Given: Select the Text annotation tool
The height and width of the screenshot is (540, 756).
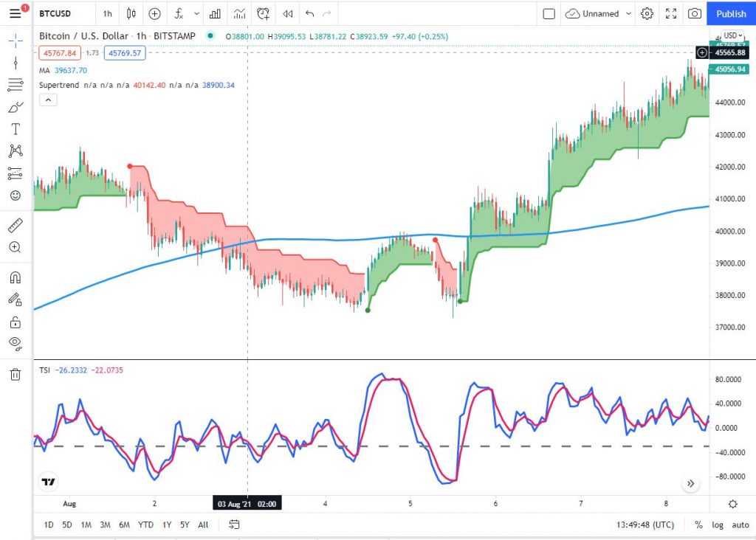Looking at the screenshot, I should click(15, 129).
